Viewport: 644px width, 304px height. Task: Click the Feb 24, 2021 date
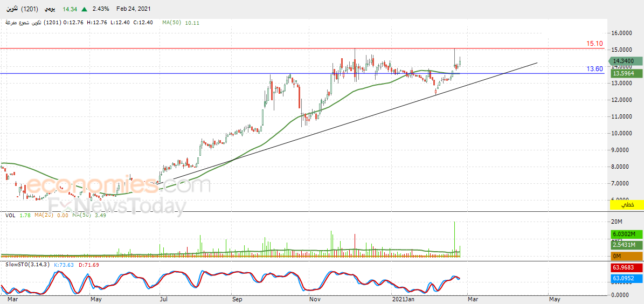133,9
